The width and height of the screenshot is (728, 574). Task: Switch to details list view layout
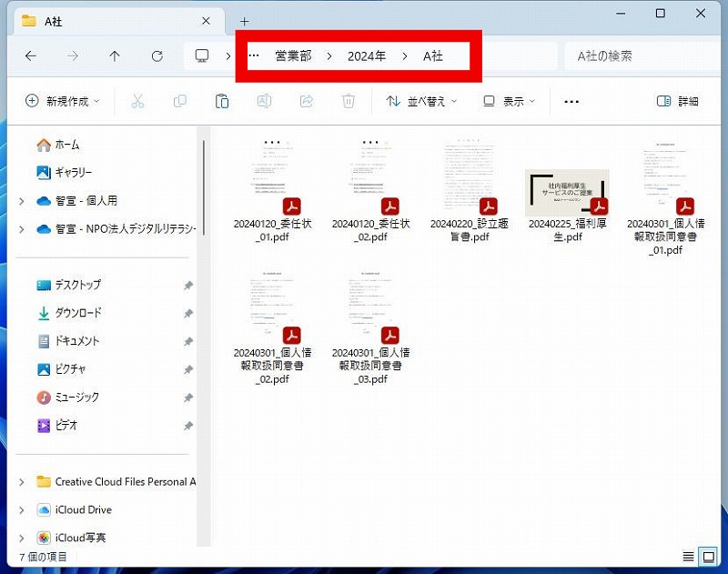(x=688, y=556)
